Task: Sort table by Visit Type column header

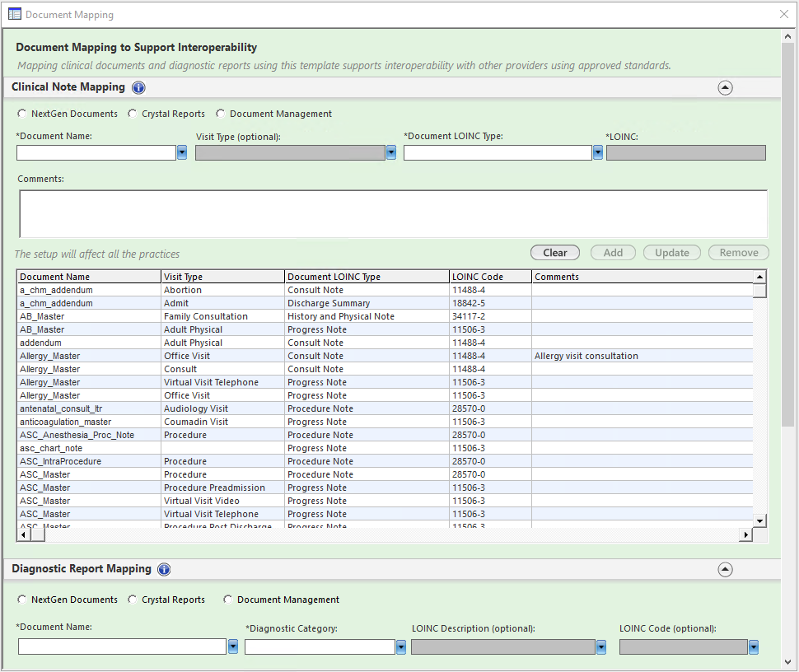Action: point(222,277)
